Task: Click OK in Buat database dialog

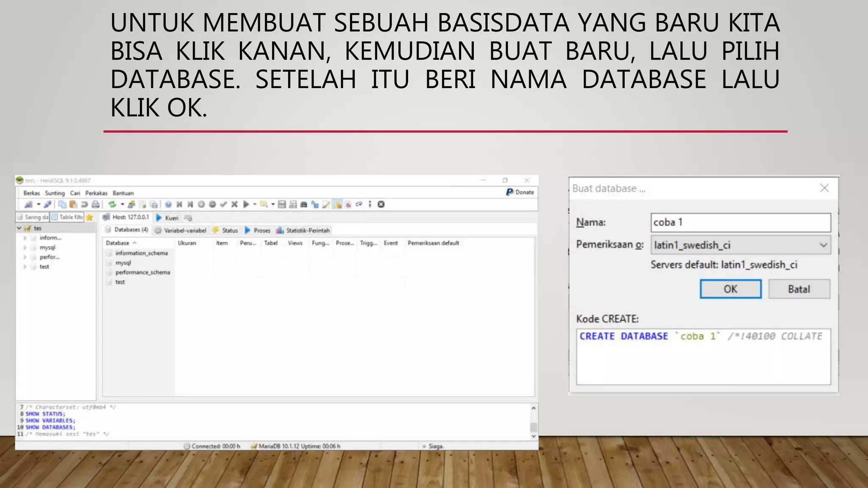Action: 730,289
